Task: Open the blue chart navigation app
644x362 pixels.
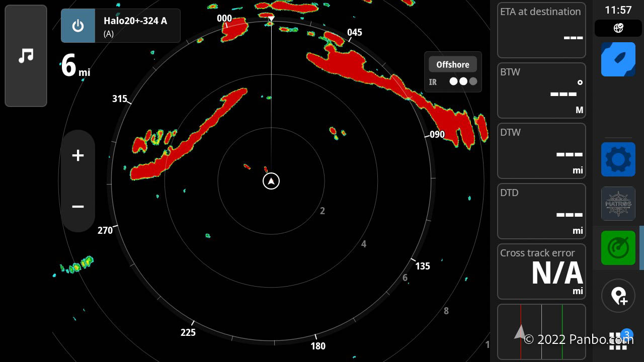Action: tap(618, 59)
